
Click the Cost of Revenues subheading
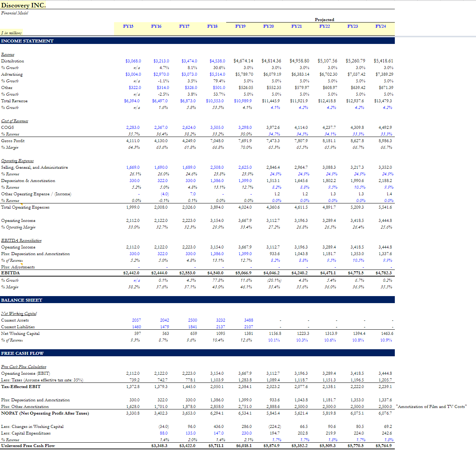pos(15,121)
